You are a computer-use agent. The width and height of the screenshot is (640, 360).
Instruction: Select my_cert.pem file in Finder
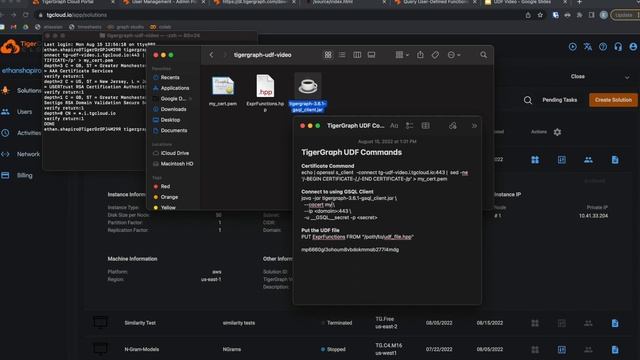point(223,91)
